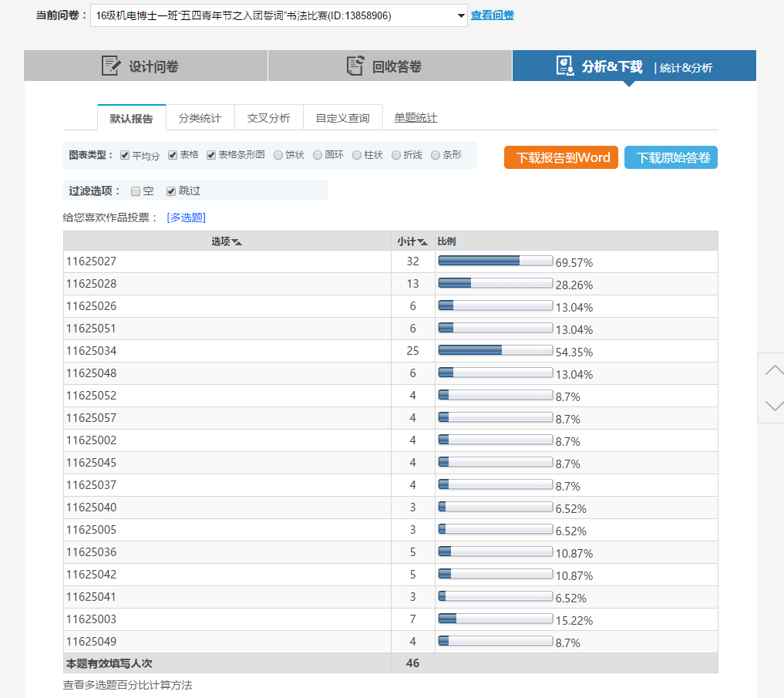Enable the 空 filter checkbox
The image size is (784, 698).
(x=136, y=191)
